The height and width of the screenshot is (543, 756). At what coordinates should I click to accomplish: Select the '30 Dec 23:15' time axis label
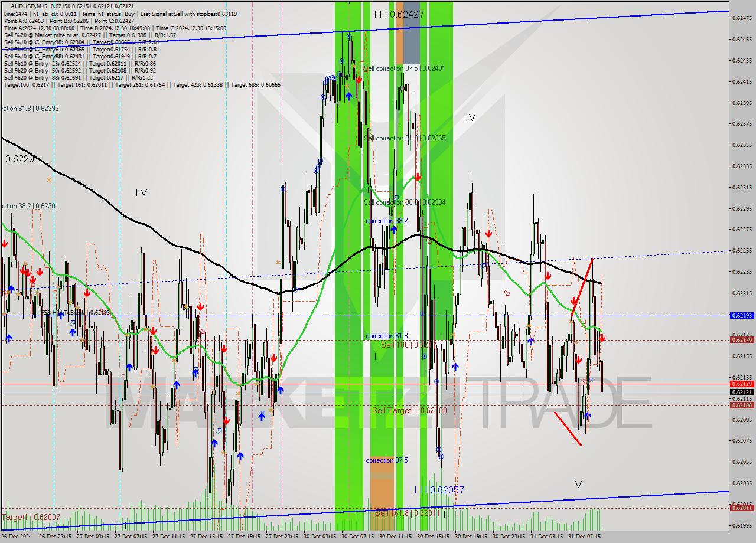[x=508, y=537]
